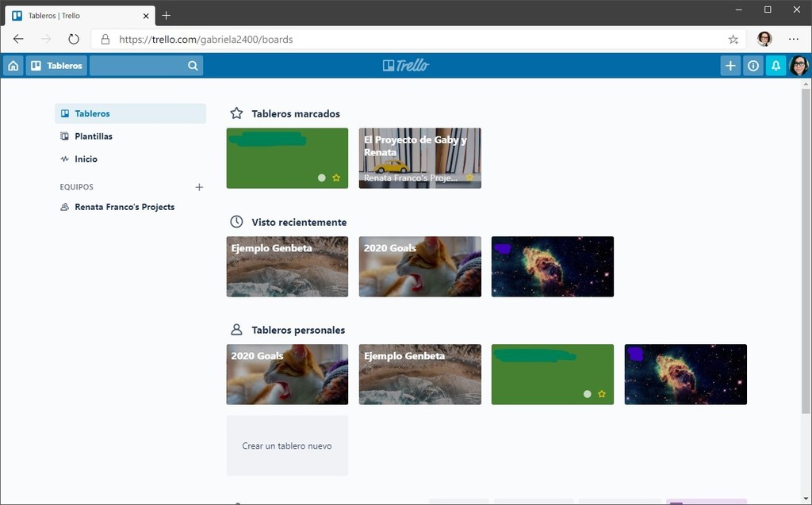Open the Trello home icon in header
Viewport: 812px width, 505px height.
12,65
